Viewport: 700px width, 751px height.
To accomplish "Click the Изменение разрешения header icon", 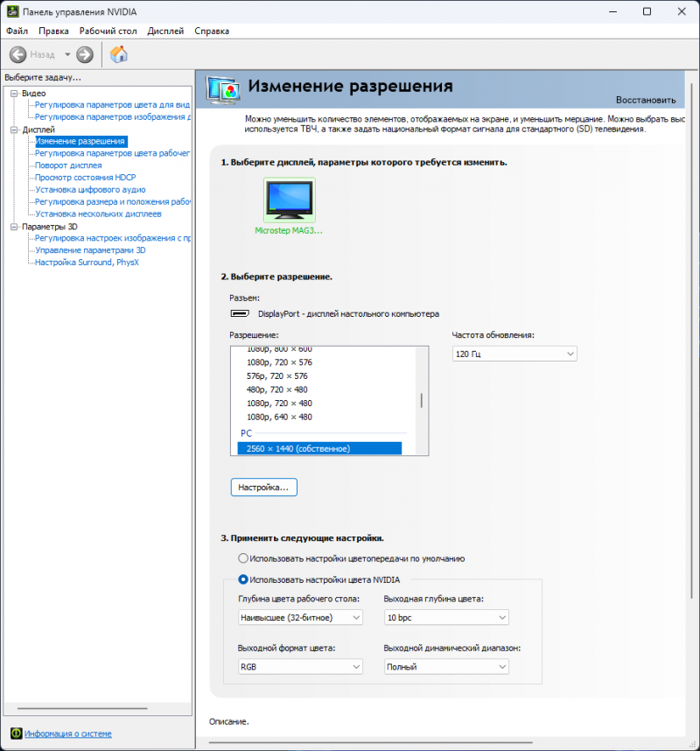I will pyautogui.click(x=223, y=90).
